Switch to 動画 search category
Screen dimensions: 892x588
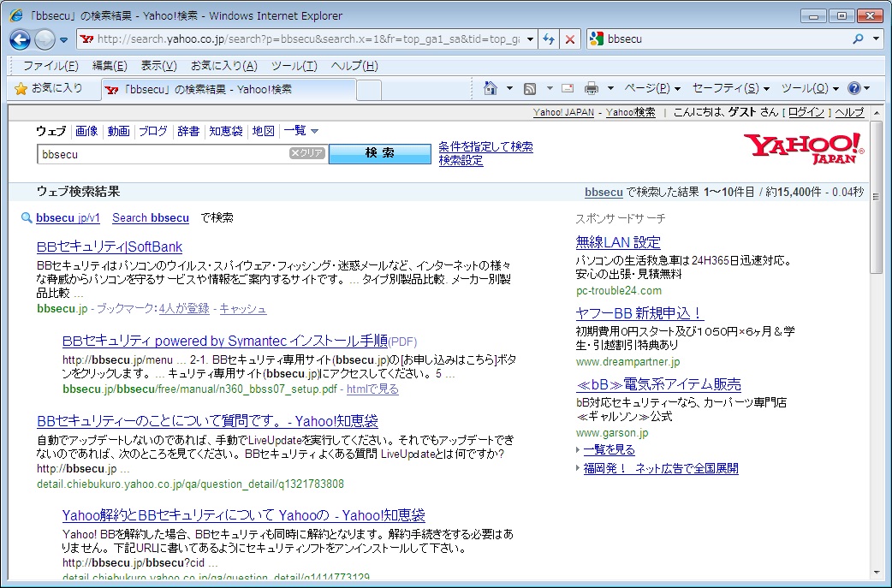click(x=118, y=131)
